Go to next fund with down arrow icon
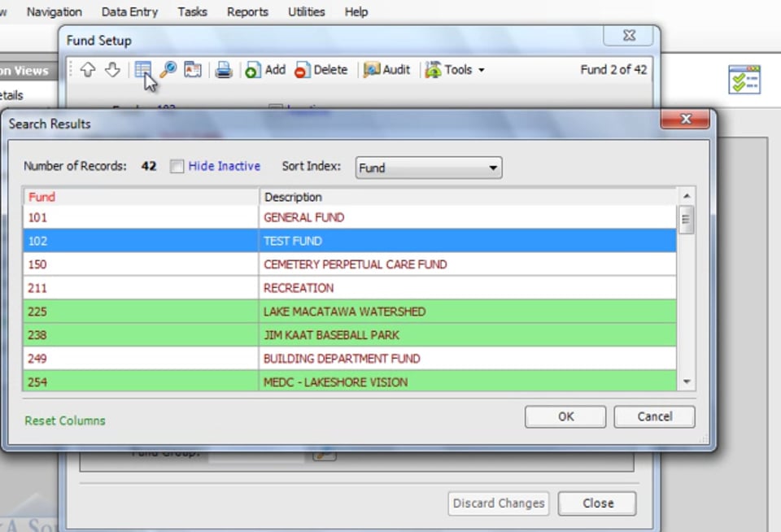781x532 pixels. pos(112,70)
